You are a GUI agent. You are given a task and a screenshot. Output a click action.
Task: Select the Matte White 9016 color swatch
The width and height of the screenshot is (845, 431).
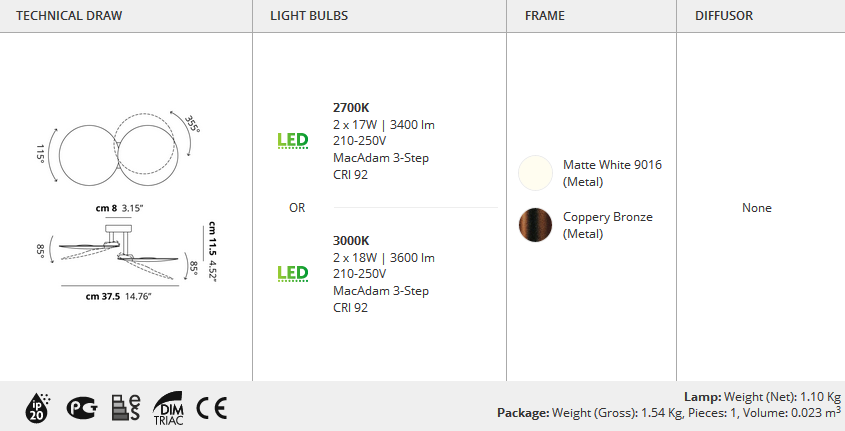click(x=535, y=173)
